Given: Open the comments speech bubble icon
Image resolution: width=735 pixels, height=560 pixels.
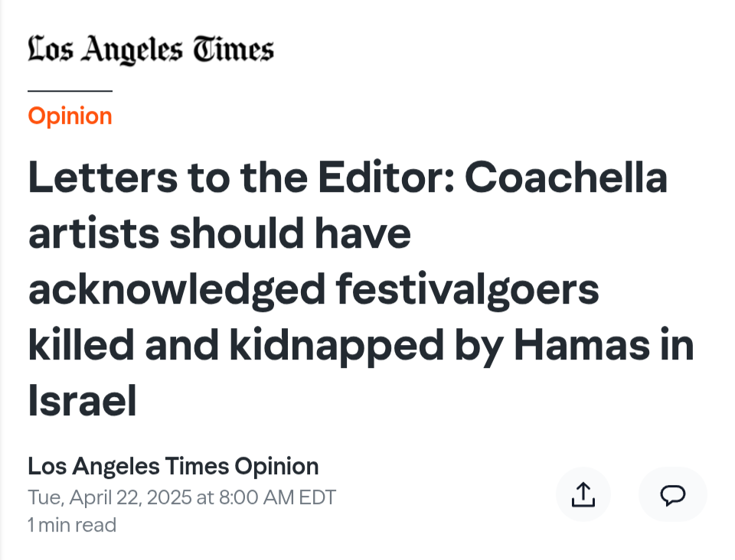Looking at the screenshot, I should tap(673, 494).
